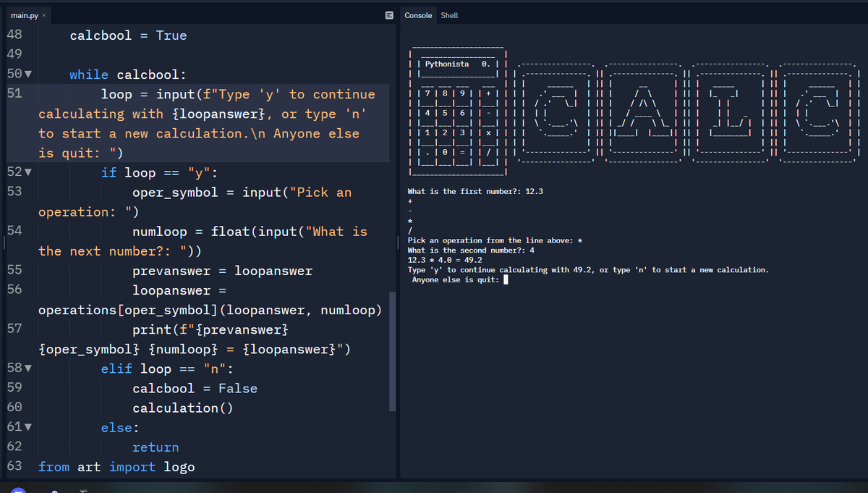The height and width of the screenshot is (493, 868).
Task: Click line number 59 in the gutter
Action: [14, 388]
